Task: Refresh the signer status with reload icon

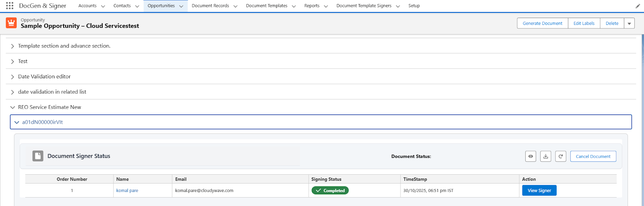Action: click(x=561, y=156)
